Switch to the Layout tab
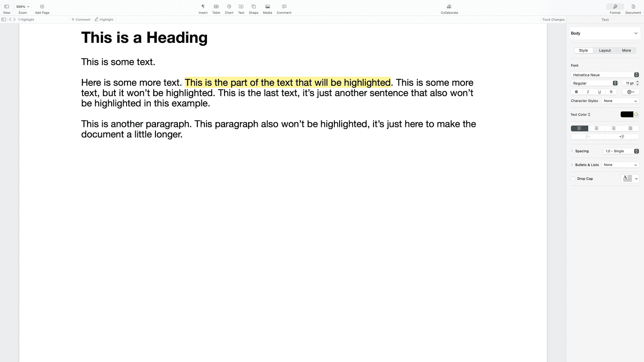The width and height of the screenshot is (644, 362). pos(605,51)
